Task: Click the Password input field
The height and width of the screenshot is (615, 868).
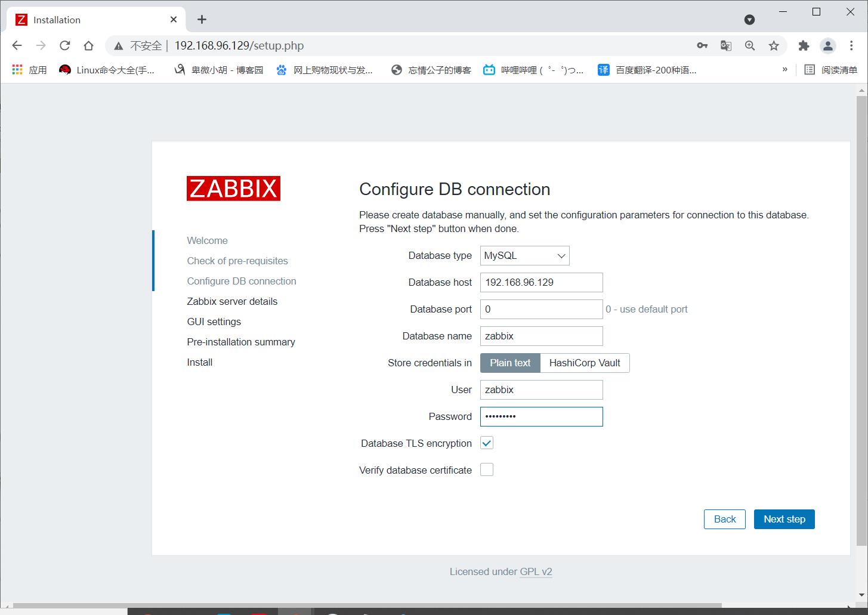Action: [542, 416]
